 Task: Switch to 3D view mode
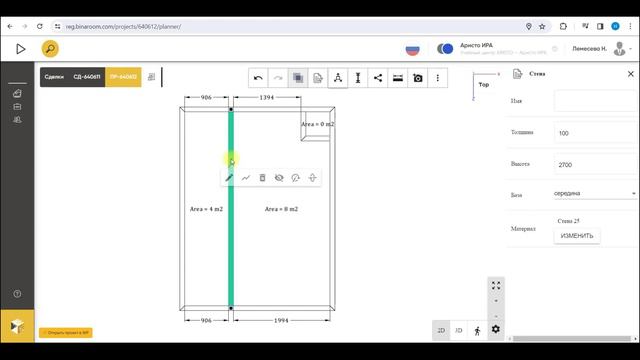(x=459, y=330)
